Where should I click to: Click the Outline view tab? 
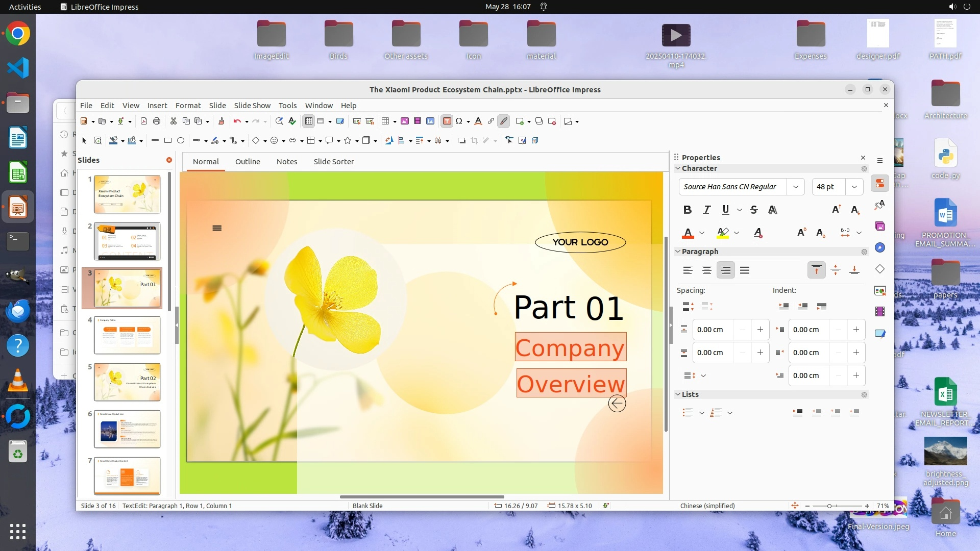coord(248,161)
